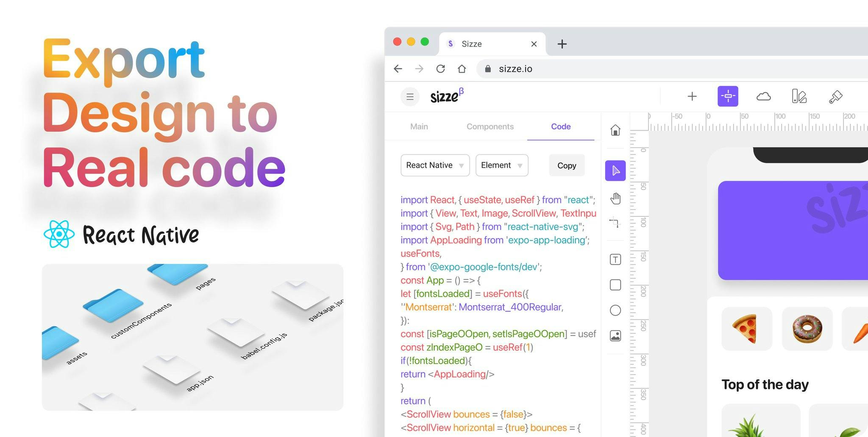Select the purple crosshair inspect tool
Screen dimensions: 868x437
(728, 96)
